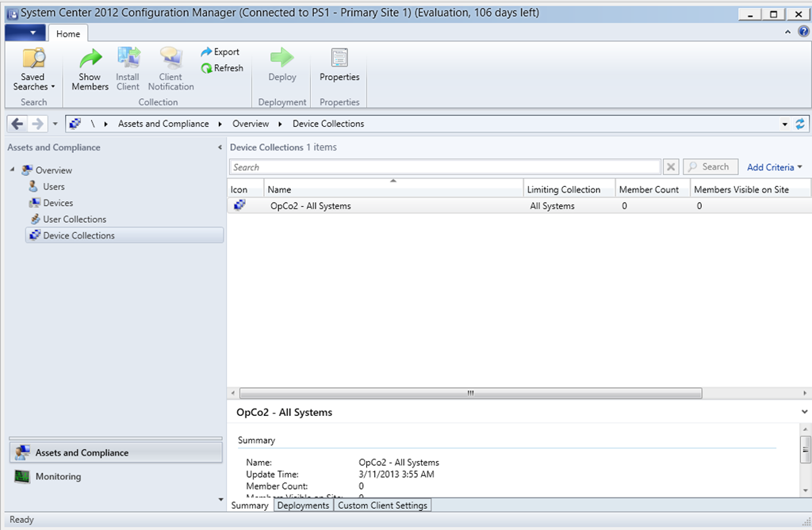
Task: Go forward using the navigation arrow
Action: click(x=37, y=124)
